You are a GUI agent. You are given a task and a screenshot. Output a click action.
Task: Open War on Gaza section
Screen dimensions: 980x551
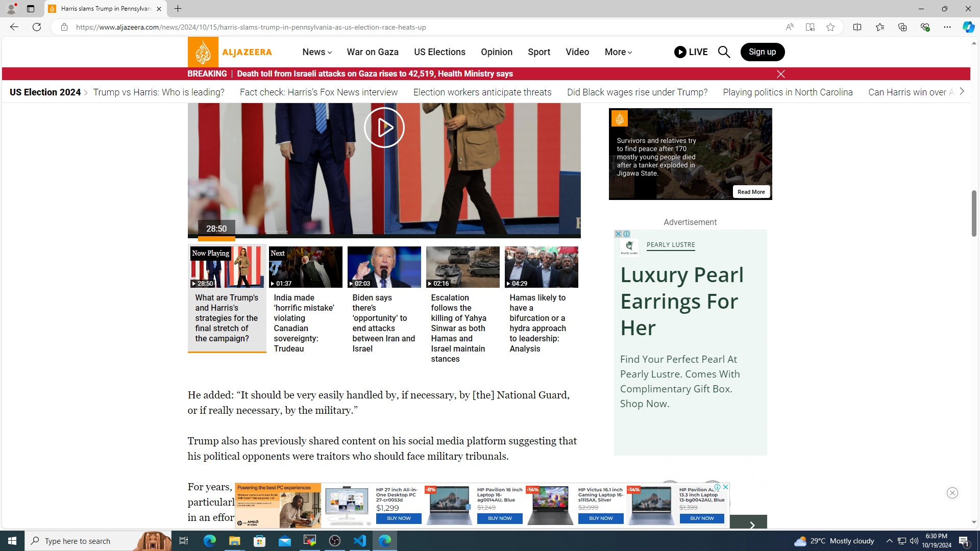[373, 52]
